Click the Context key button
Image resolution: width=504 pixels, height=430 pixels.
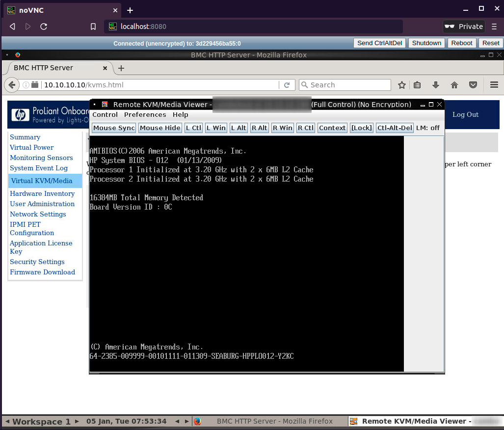coord(332,128)
